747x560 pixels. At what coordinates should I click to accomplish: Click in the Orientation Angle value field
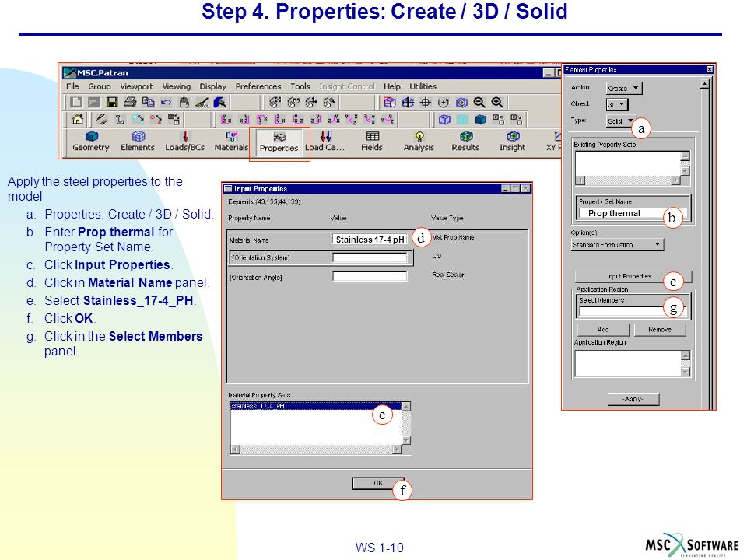pyautogui.click(x=370, y=277)
